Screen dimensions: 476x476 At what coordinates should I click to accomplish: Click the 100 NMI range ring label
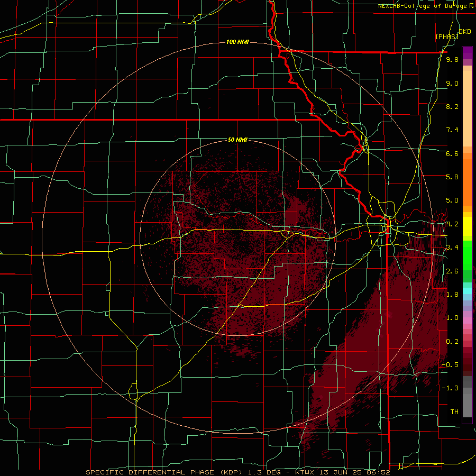click(x=237, y=42)
